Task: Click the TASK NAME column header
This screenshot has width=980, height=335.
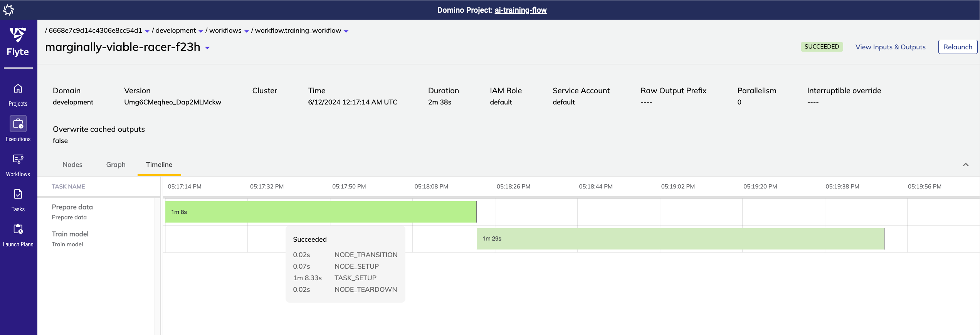Action: [x=69, y=187]
